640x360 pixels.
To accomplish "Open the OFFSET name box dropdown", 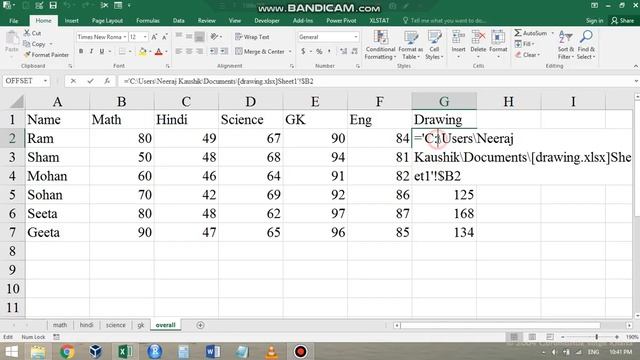I will 45,81.
